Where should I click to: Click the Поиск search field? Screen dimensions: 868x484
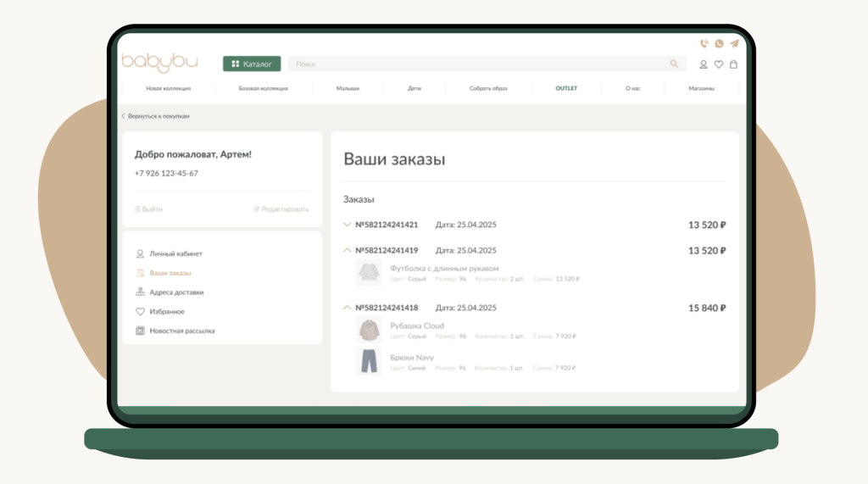tap(487, 64)
